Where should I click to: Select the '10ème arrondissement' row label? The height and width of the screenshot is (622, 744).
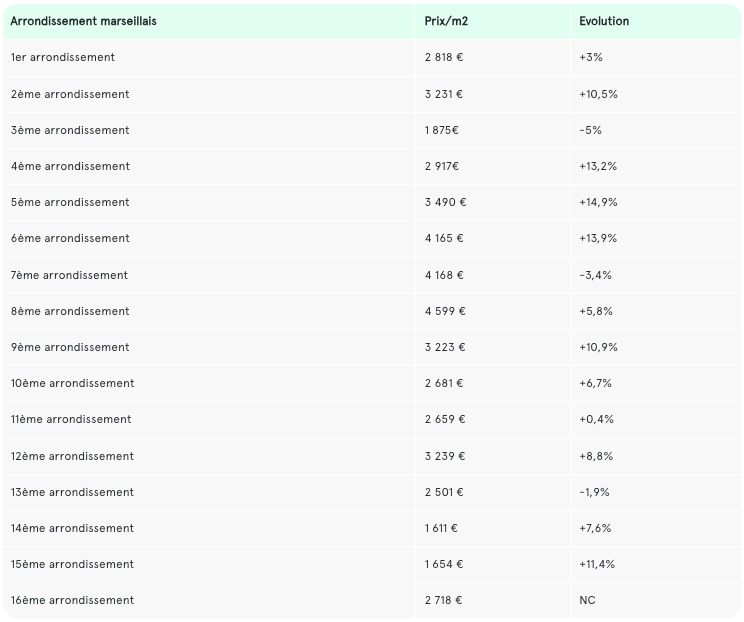click(x=72, y=383)
